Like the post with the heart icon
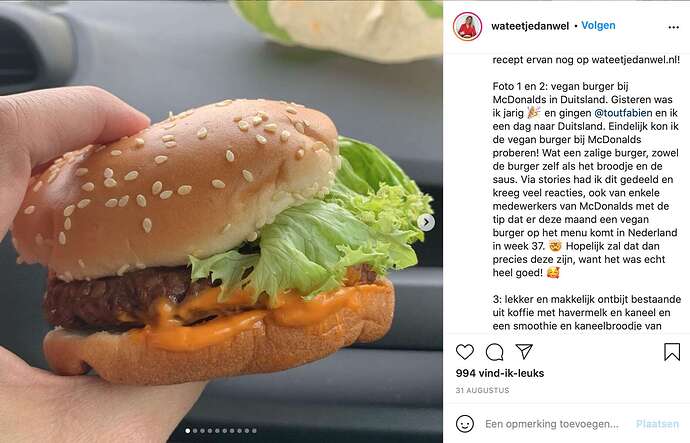Image resolution: width=690 pixels, height=443 pixels. click(x=465, y=352)
